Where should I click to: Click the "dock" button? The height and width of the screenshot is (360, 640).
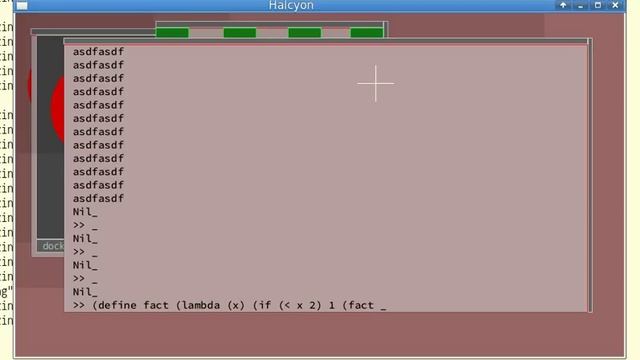coord(51,246)
